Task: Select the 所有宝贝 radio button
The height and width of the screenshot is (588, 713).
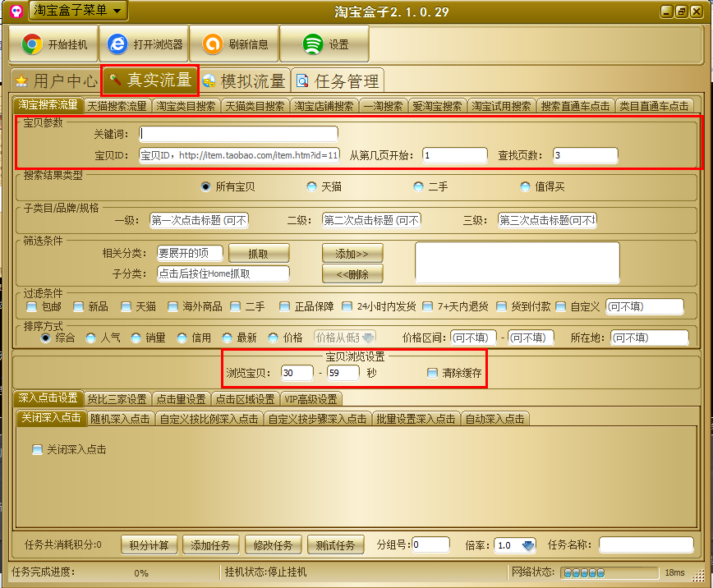Action: coord(205,186)
